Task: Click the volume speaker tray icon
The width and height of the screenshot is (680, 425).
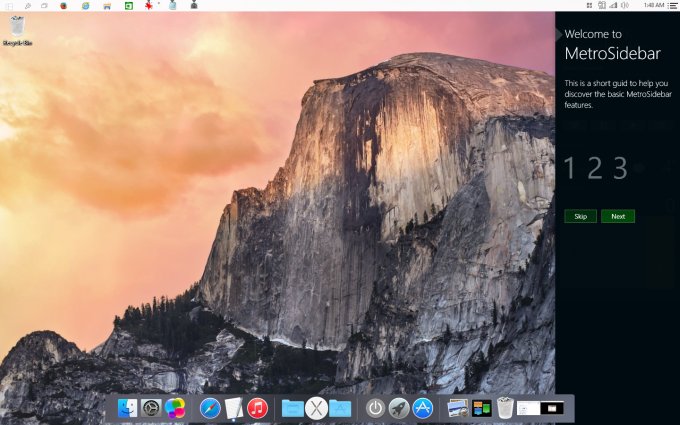Action: tap(625, 5)
